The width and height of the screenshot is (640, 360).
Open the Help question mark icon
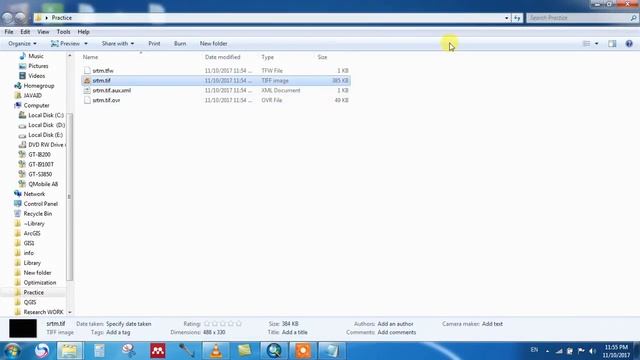(x=629, y=44)
